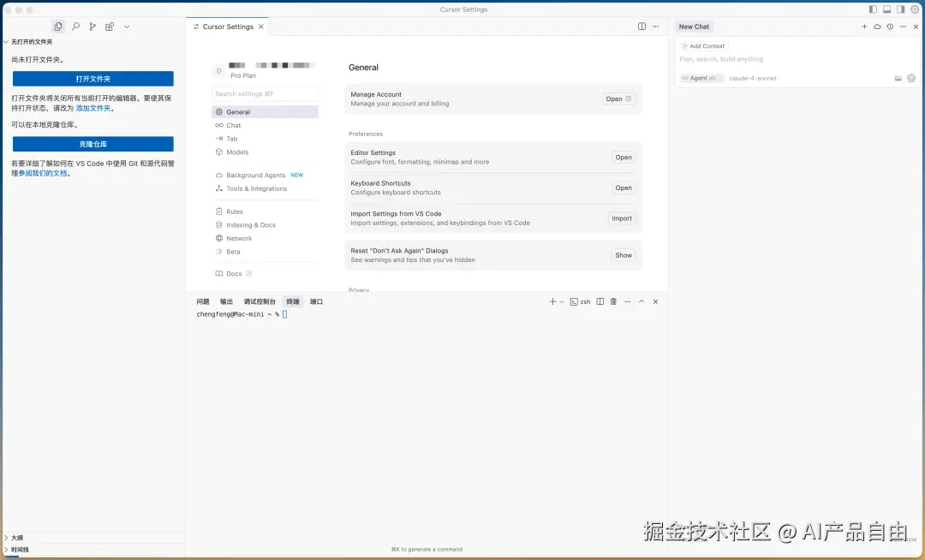Switch to the 输出 panel tab
The image size is (925, 560).
point(226,301)
